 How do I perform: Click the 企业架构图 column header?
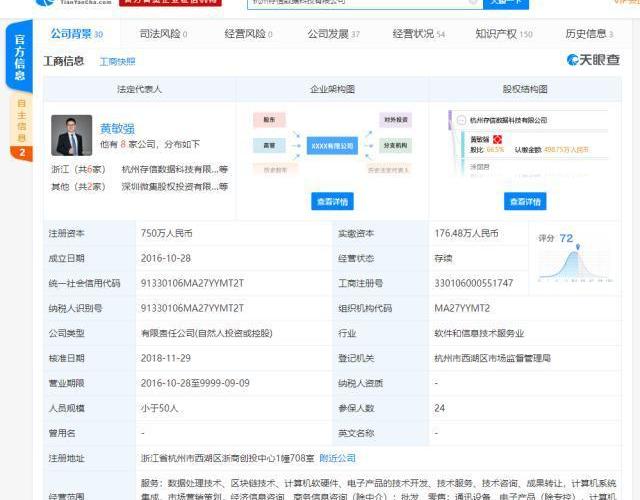pyautogui.click(x=332, y=89)
